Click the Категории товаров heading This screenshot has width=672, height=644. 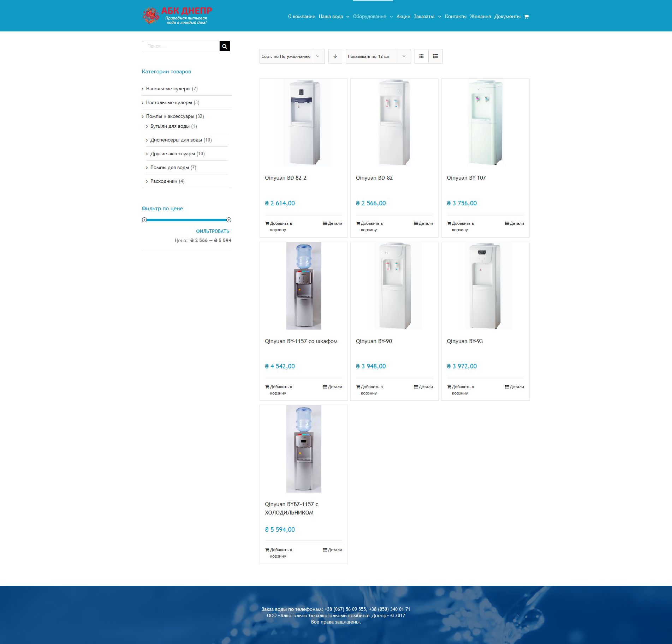(166, 72)
